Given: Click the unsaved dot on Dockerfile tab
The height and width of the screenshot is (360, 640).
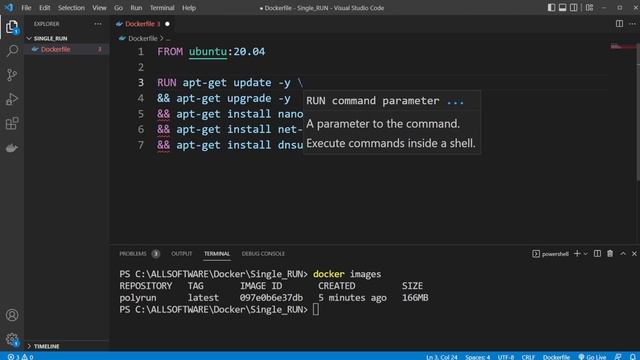Looking at the screenshot, I should coord(167,24).
